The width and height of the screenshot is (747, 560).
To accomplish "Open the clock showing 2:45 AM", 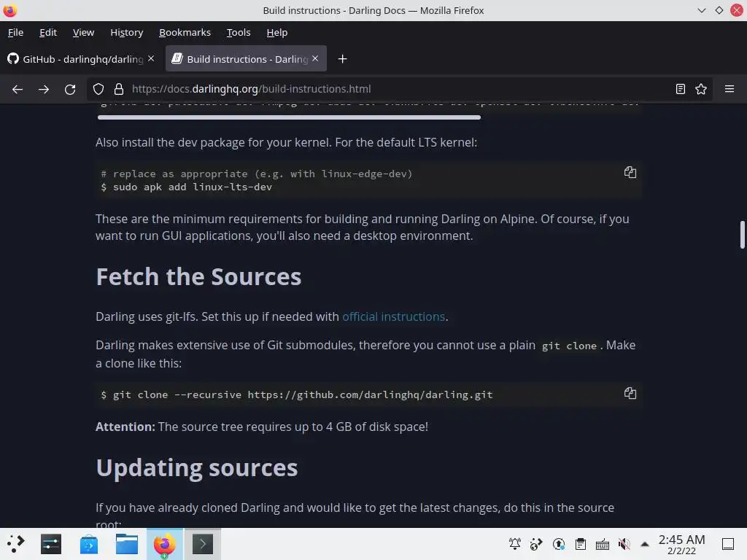I will point(682,544).
